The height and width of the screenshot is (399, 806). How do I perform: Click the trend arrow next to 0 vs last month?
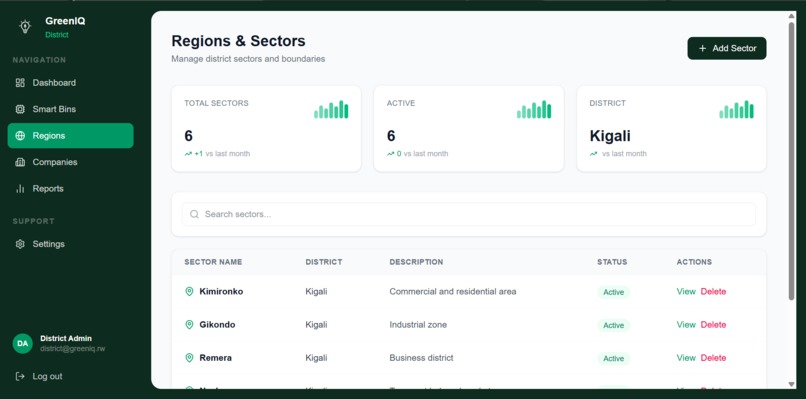391,154
